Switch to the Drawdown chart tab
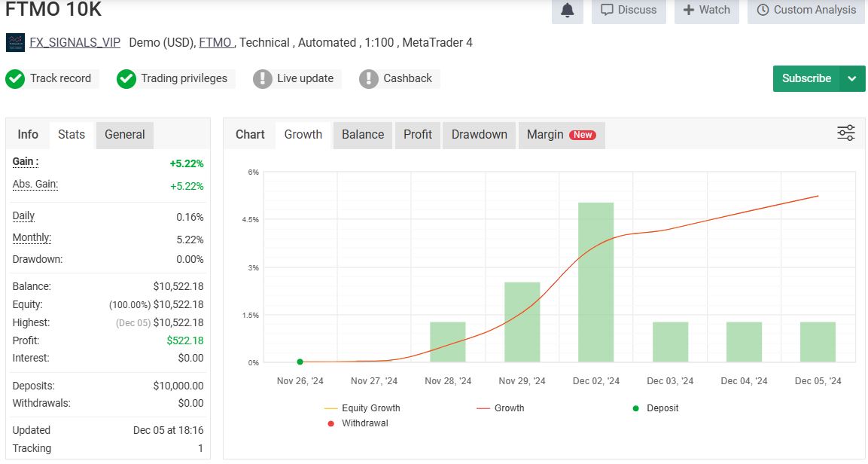 click(479, 135)
